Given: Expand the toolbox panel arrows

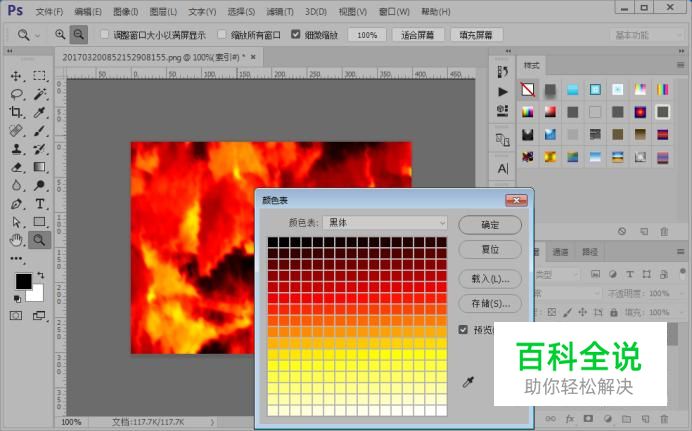Looking at the screenshot, I should point(10,52).
